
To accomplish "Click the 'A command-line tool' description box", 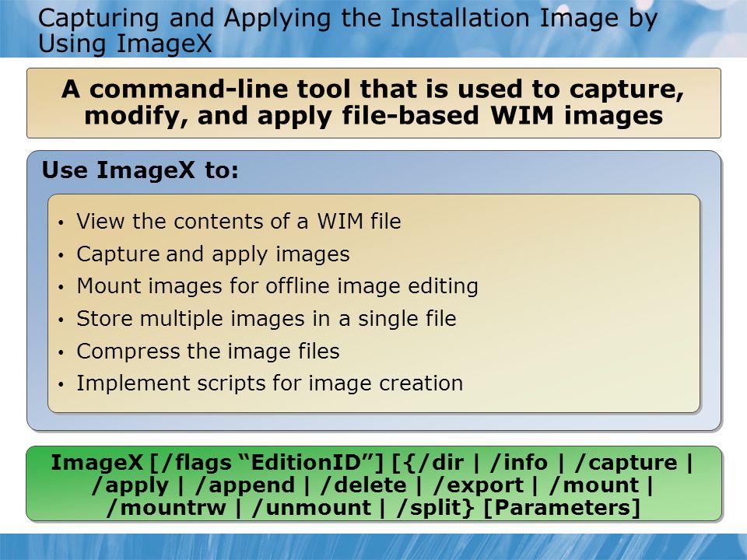I will [x=373, y=103].
